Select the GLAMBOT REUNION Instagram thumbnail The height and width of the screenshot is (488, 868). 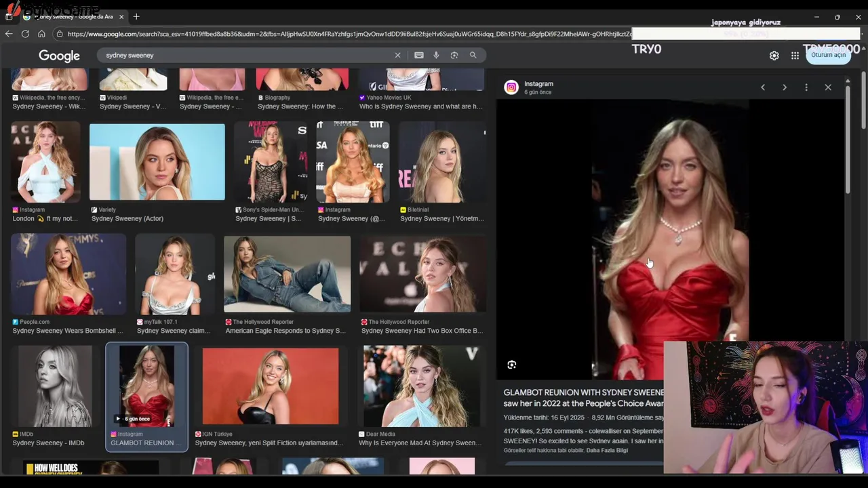point(147,386)
